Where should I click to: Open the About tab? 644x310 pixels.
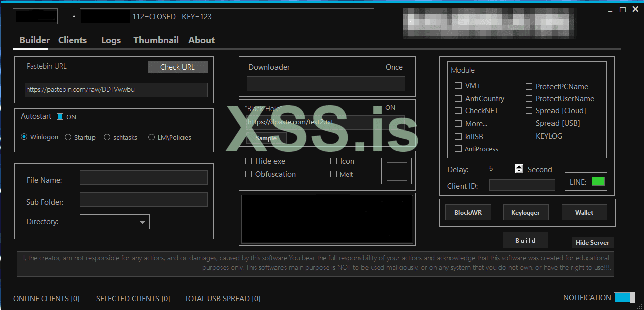[x=201, y=40]
